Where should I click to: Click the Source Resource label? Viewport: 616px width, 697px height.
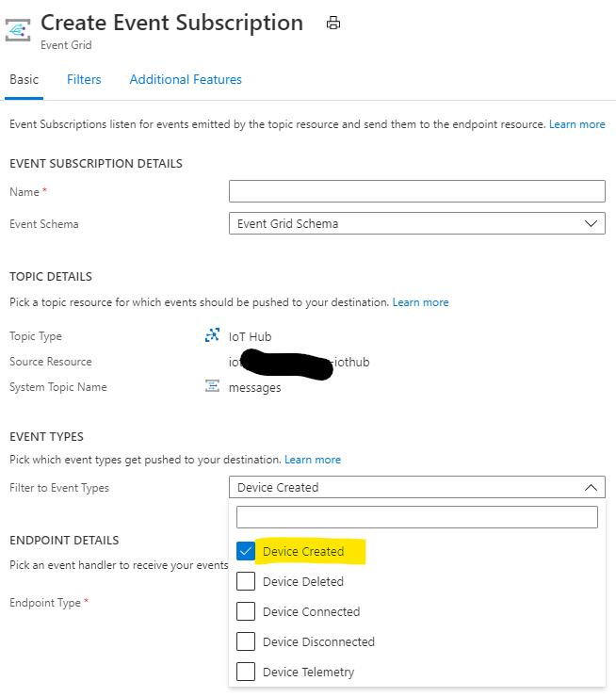click(51, 362)
